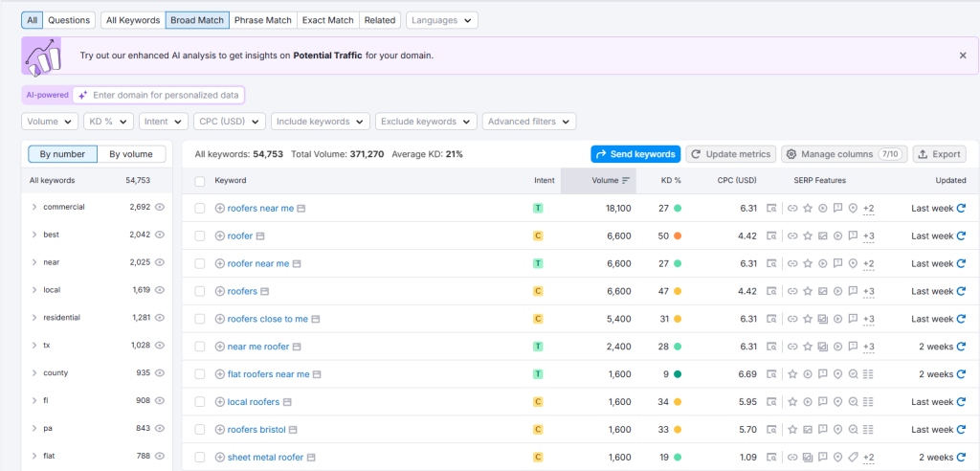Add 'sheet metal roofer' via plus icon
The image size is (980, 471).
pos(219,458)
